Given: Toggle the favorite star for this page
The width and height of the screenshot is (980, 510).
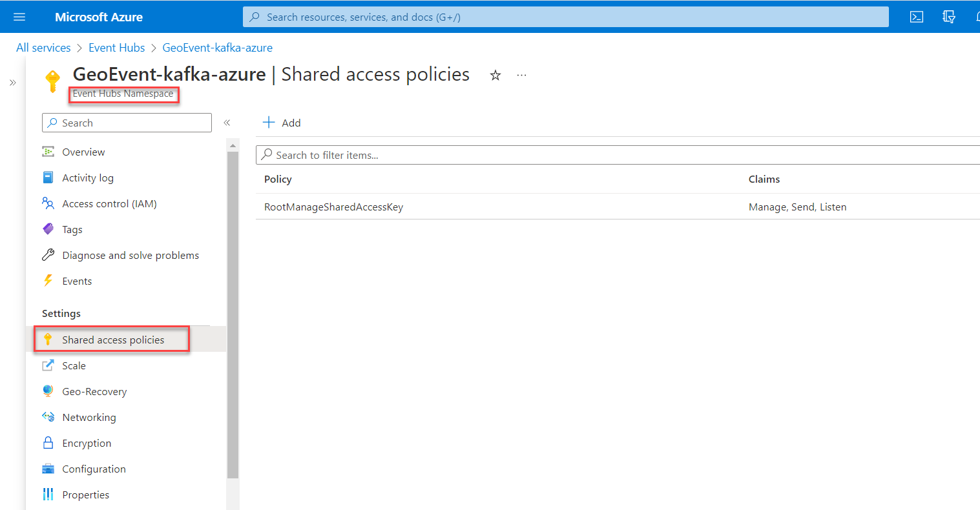Looking at the screenshot, I should 495,76.
